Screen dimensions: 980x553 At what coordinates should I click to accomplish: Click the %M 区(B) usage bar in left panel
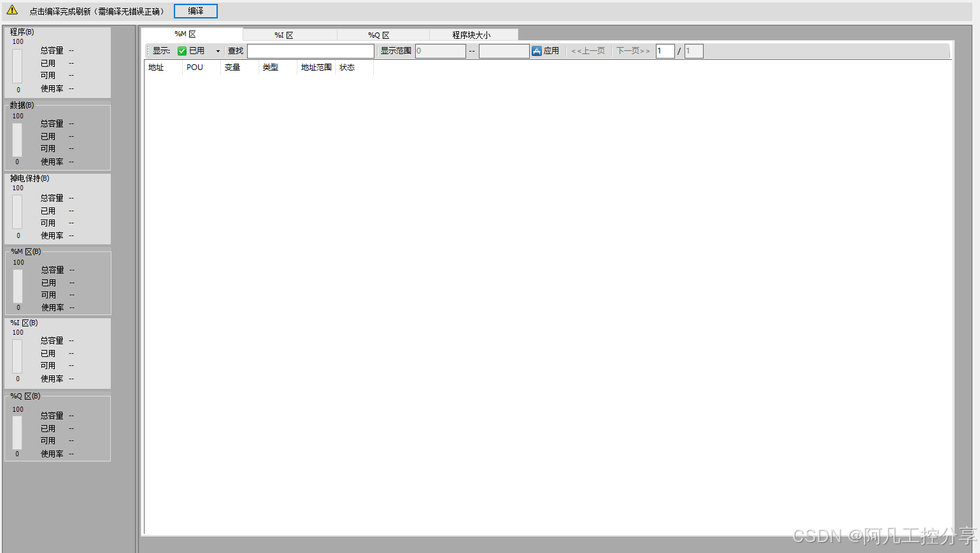(x=18, y=286)
